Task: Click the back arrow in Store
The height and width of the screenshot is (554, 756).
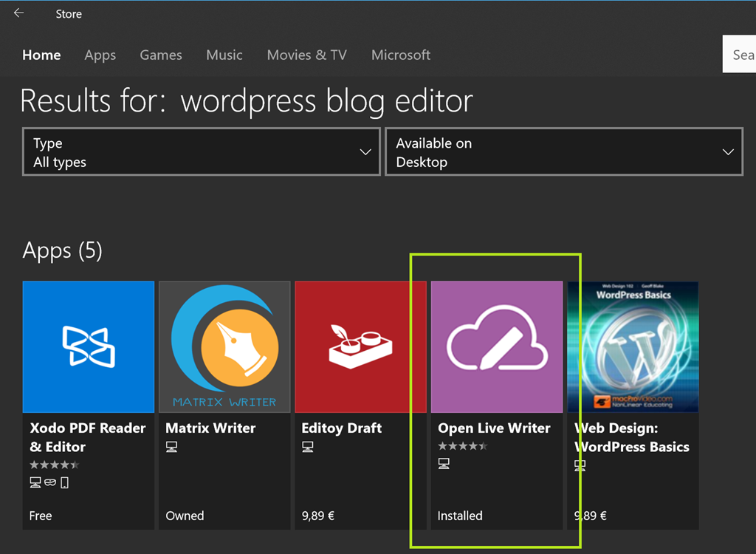Action: 19,13
